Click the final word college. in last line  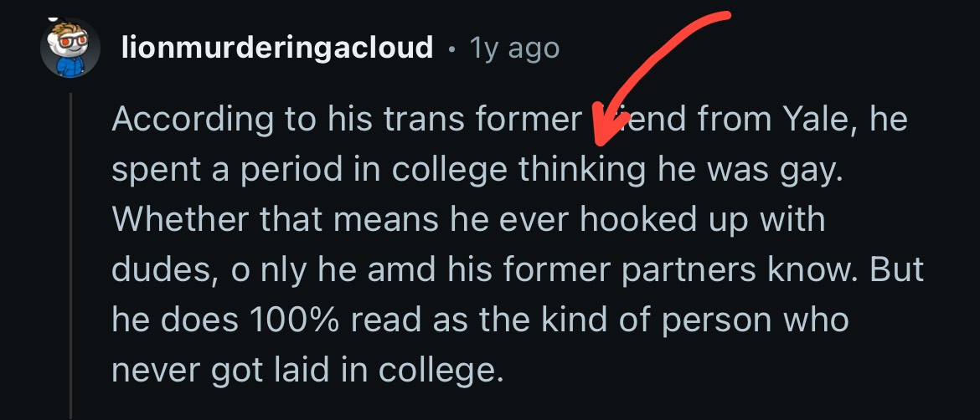(x=441, y=371)
